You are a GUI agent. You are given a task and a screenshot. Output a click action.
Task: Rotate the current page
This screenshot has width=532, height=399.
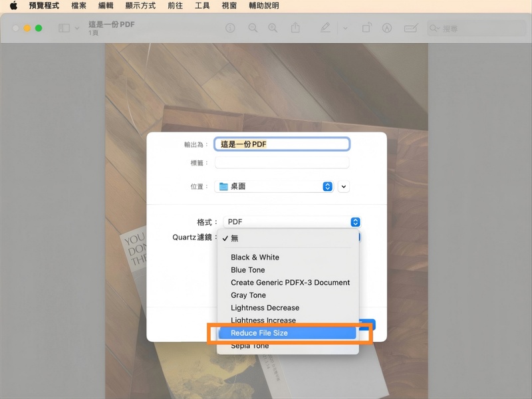point(366,28)
